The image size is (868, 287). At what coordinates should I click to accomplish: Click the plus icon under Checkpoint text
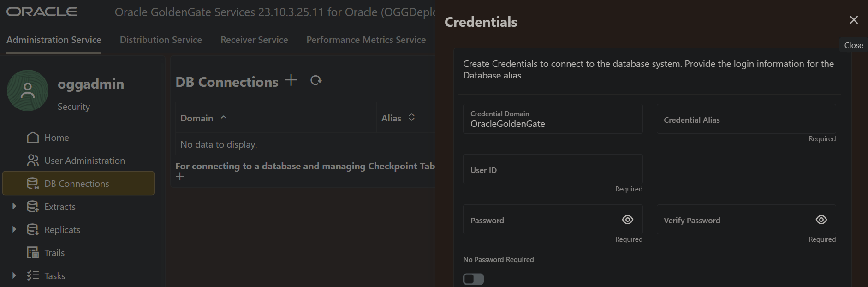click(x=180, y=176)
